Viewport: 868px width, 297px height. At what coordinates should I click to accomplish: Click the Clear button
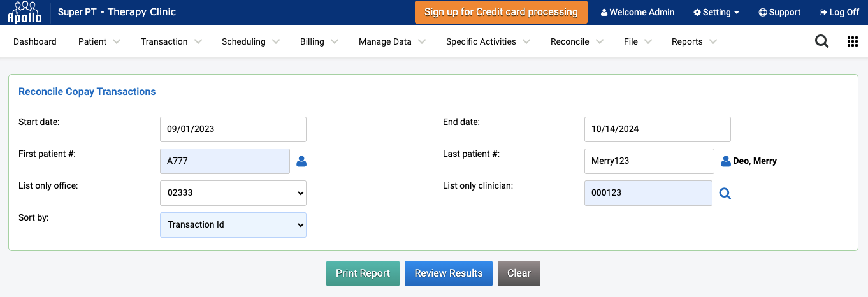519,273
